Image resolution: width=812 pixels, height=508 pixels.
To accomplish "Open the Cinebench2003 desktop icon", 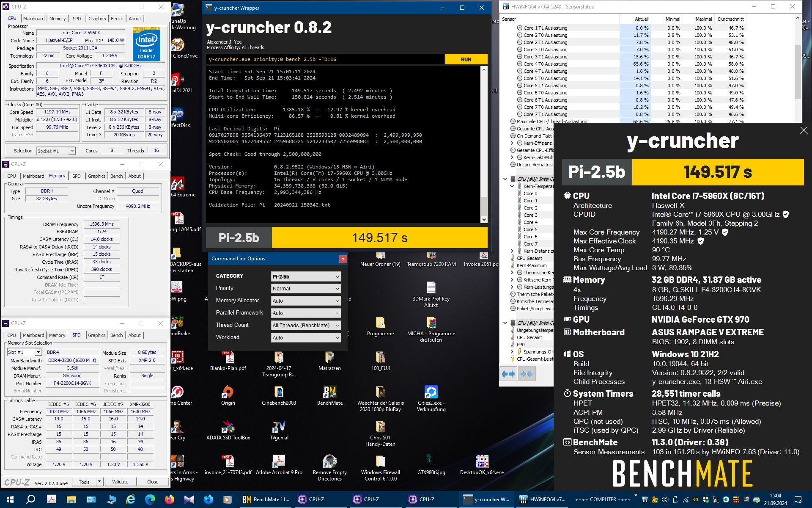I will tap(279, 395).
